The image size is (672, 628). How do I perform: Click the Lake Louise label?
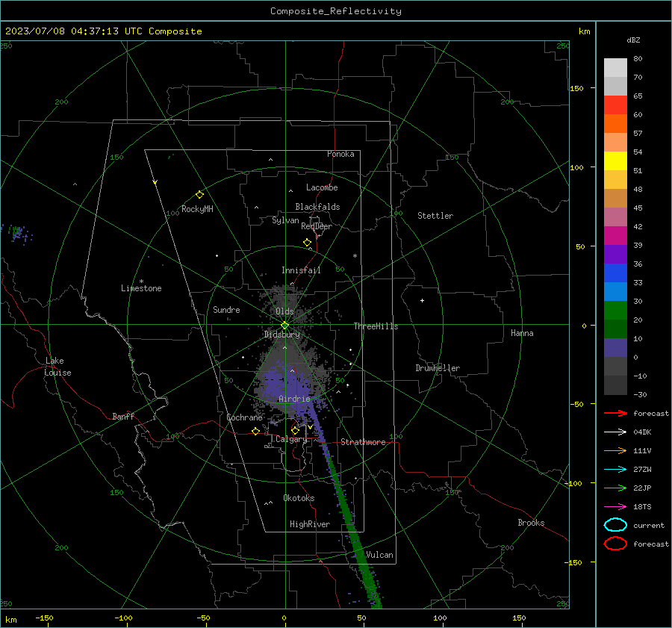[57, 367]
